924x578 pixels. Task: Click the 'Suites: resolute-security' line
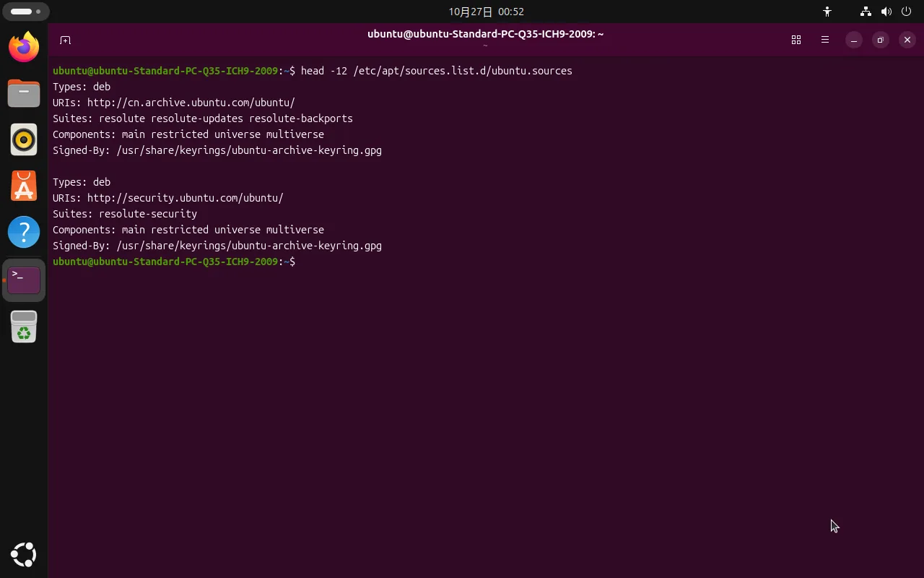coord(125,214)
